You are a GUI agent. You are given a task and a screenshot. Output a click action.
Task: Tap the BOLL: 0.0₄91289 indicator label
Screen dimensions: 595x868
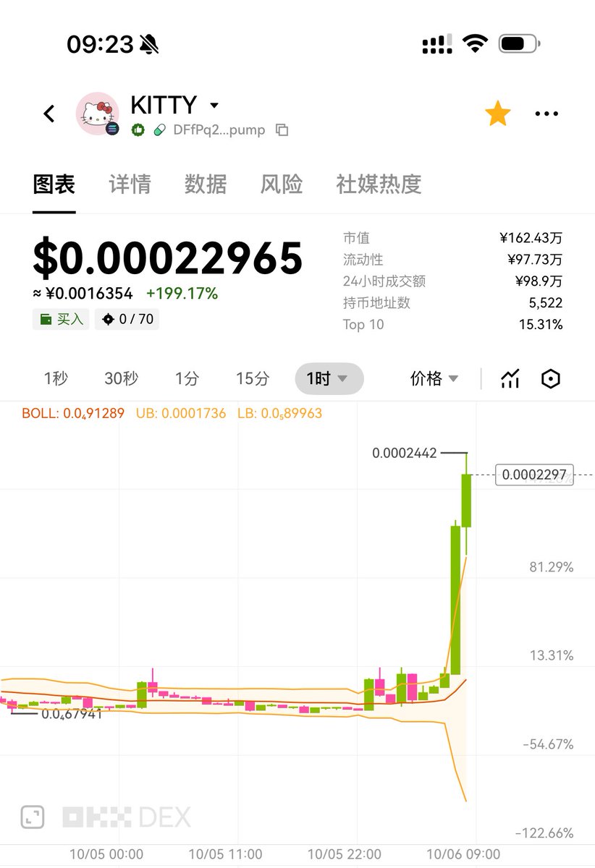(73, 414)
